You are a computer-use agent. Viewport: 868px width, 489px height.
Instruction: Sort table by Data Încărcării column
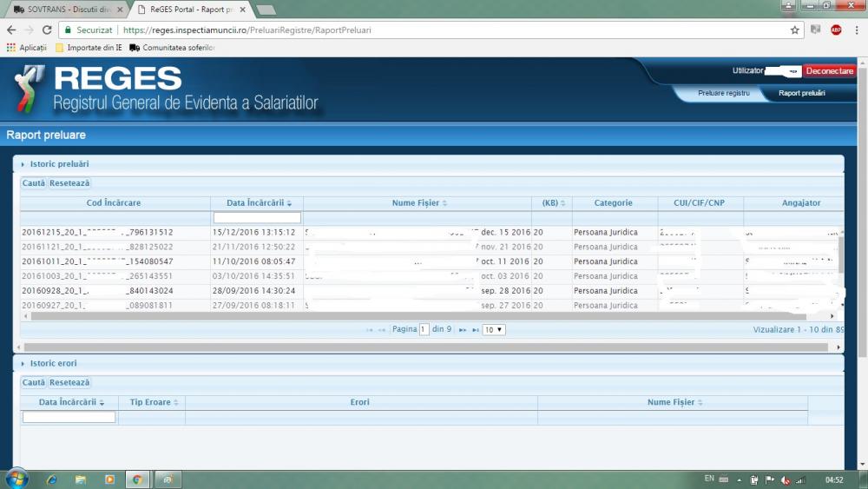click(257, 203)
